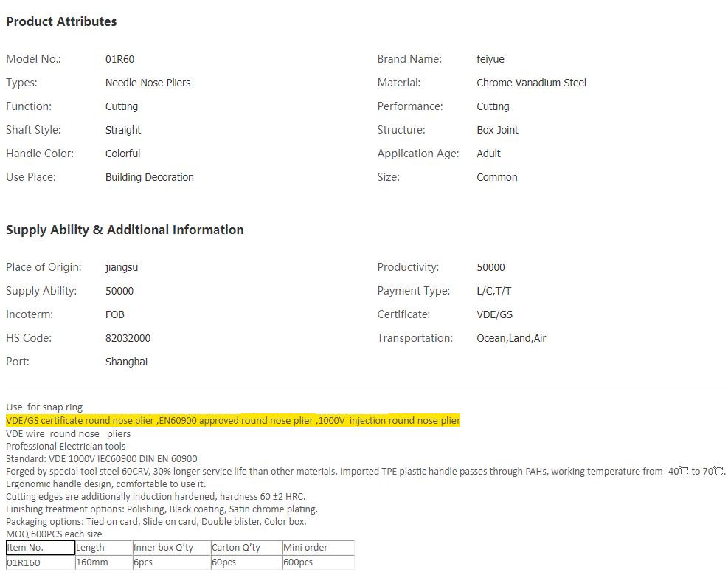The height and width of the screenshot is (578, 728).
Task: Click the Item No. table header cell
Action: click(x=40, y=548)
